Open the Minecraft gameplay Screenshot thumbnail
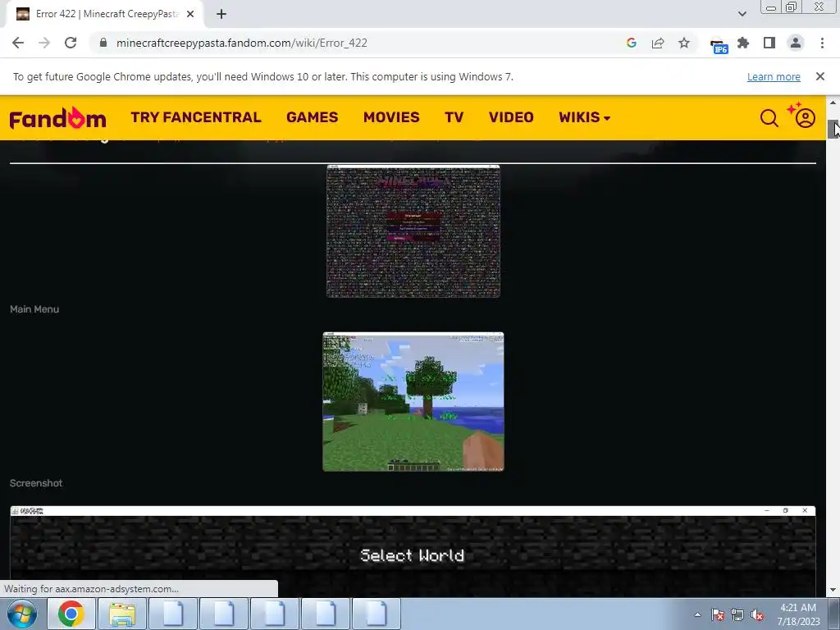This screenshot has width=840, height=630. (x=413, y=402)
